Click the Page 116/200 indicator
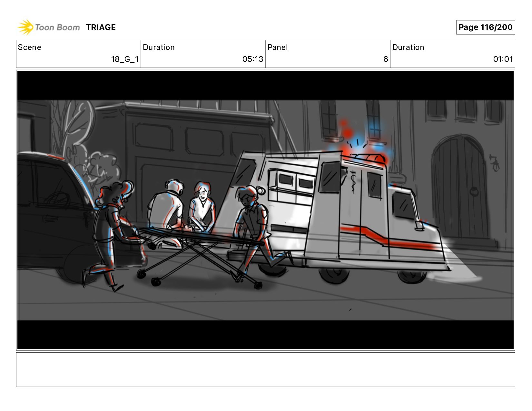Screen dimensions: 532x411 pyautogui.click(x=485, y=27)
